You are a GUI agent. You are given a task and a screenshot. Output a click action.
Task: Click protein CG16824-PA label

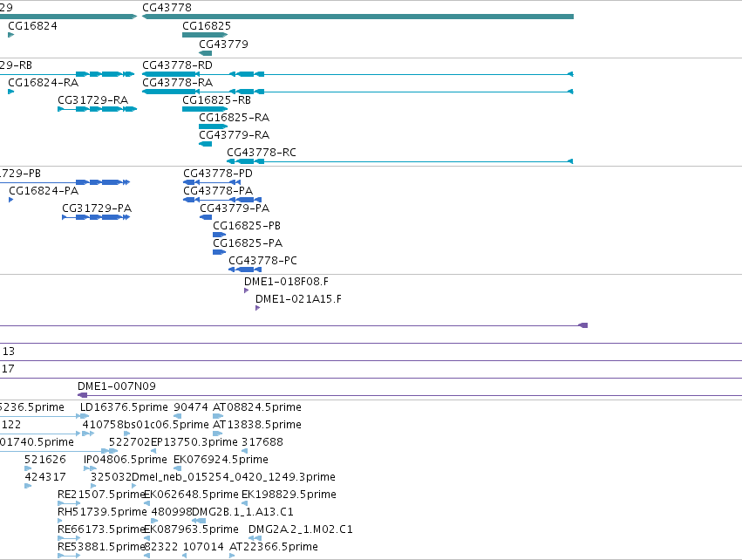[44, 191]
